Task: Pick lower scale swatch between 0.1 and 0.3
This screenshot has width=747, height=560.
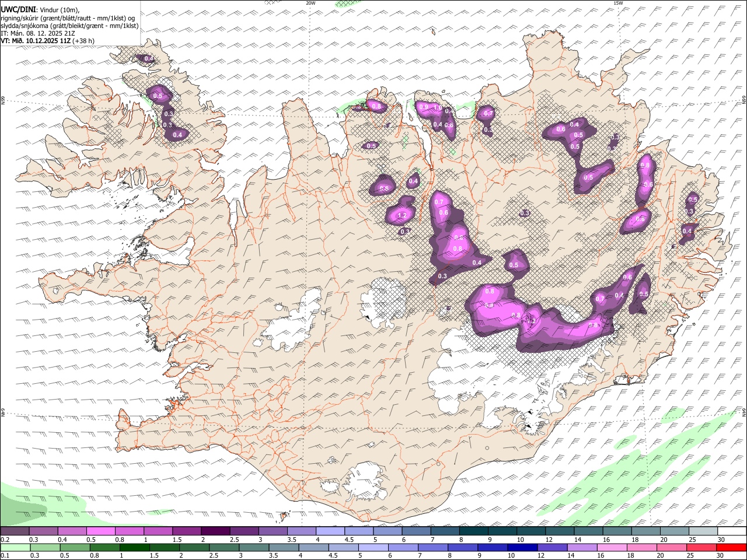Action: pos(15,548)
